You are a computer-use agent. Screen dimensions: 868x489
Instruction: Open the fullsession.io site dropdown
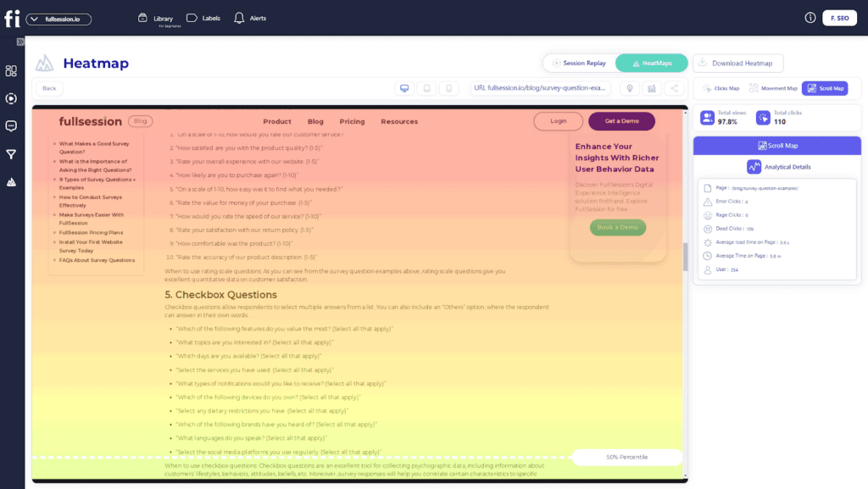58,19
